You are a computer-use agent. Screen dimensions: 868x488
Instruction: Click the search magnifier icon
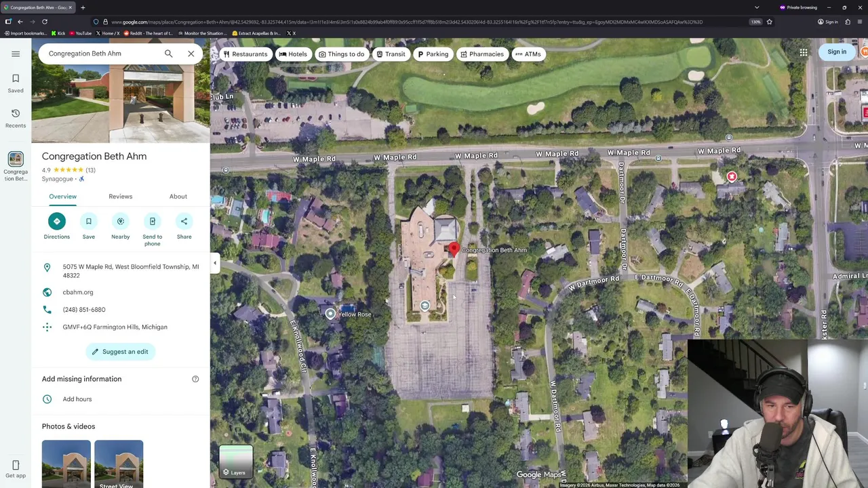[x=168, y=54]
